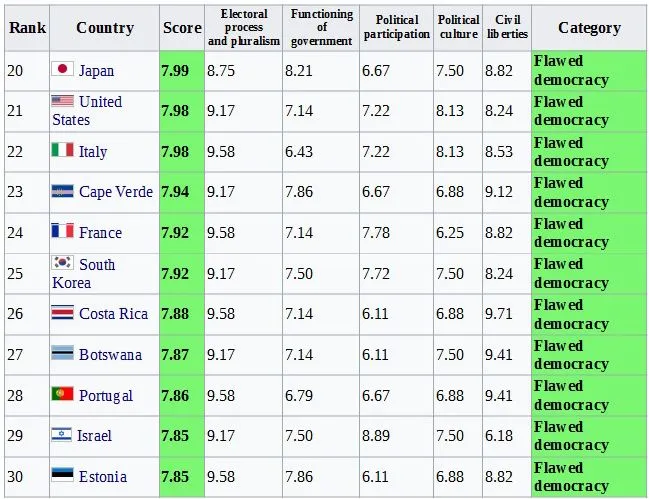Click the Italy flag icon
The image size is (649, 499).
[x=63, y=151]
